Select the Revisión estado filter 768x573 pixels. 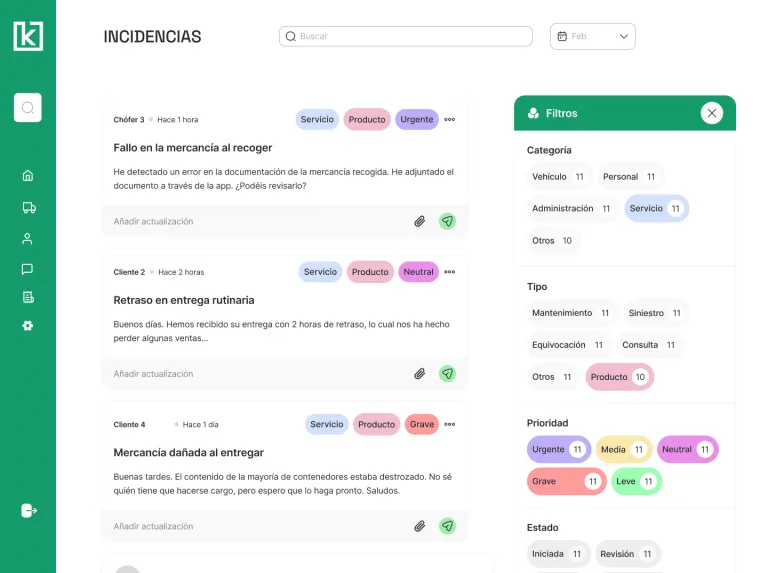click(x=626, y=554)
